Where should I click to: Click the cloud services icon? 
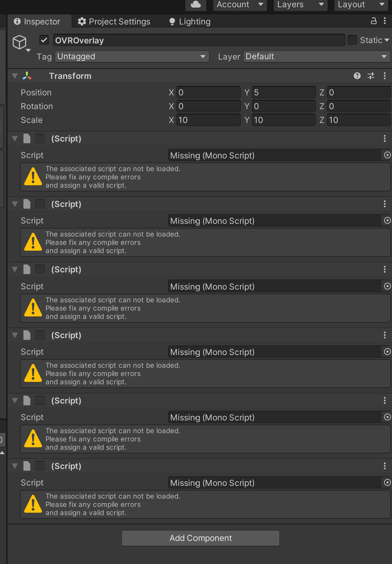coord(196,4)
